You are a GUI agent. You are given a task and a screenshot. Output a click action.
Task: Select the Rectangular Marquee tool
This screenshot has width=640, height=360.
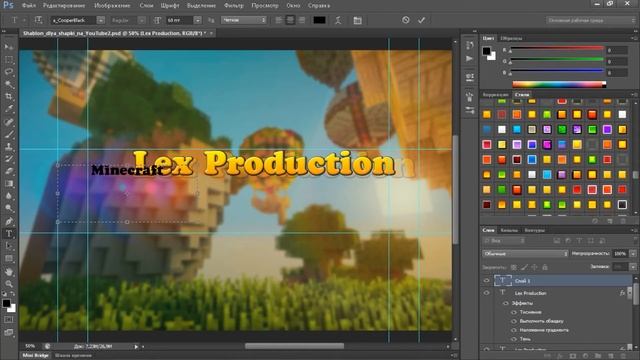point(9,60)
